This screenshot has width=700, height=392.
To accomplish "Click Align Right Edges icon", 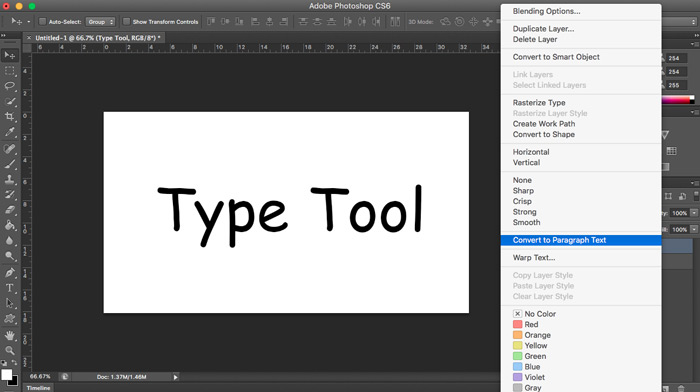I will [x=284, y=21].
